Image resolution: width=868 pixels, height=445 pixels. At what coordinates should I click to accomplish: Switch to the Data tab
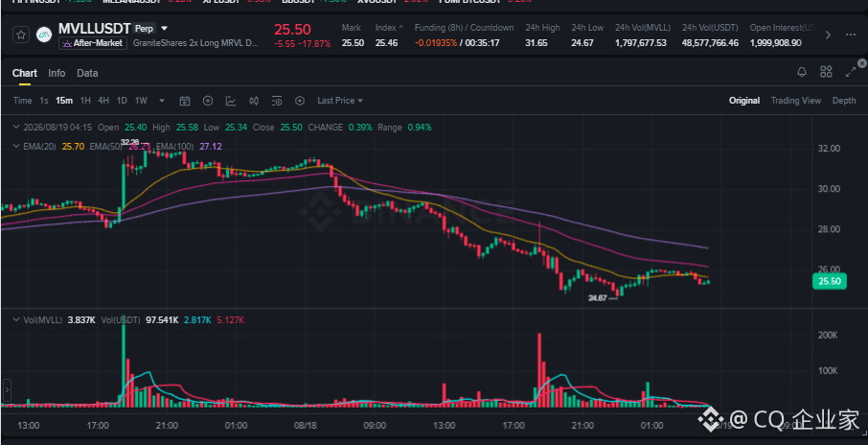point(87,73)
